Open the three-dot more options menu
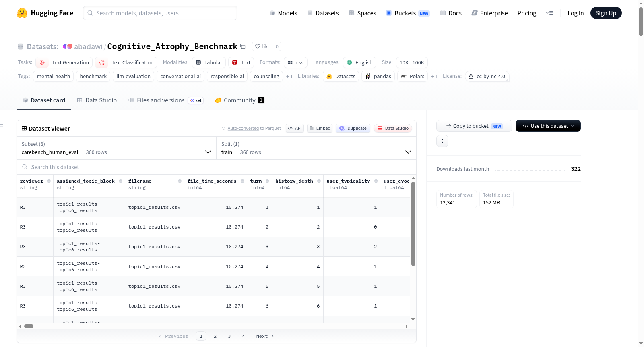Image resolution: width=644 pixels, height=347 pixels. (x=442, y=141)
